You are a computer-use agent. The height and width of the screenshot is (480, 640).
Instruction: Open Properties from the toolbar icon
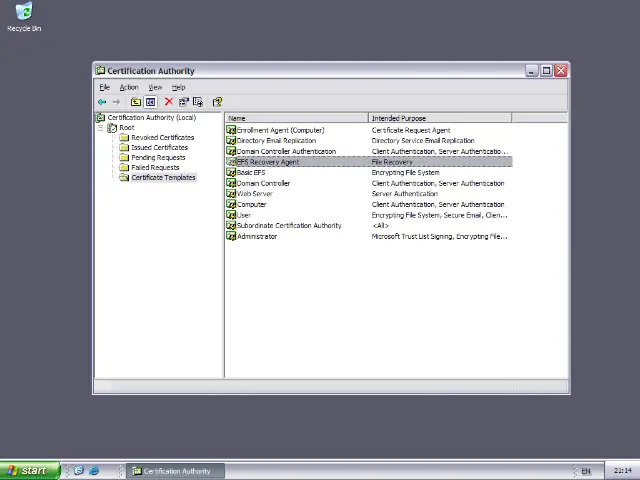click(184, 102)
